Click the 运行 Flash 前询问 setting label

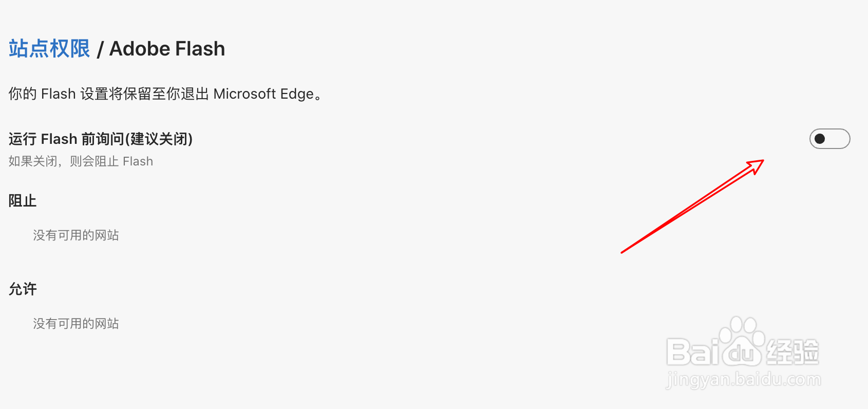(x=101, y=139)
